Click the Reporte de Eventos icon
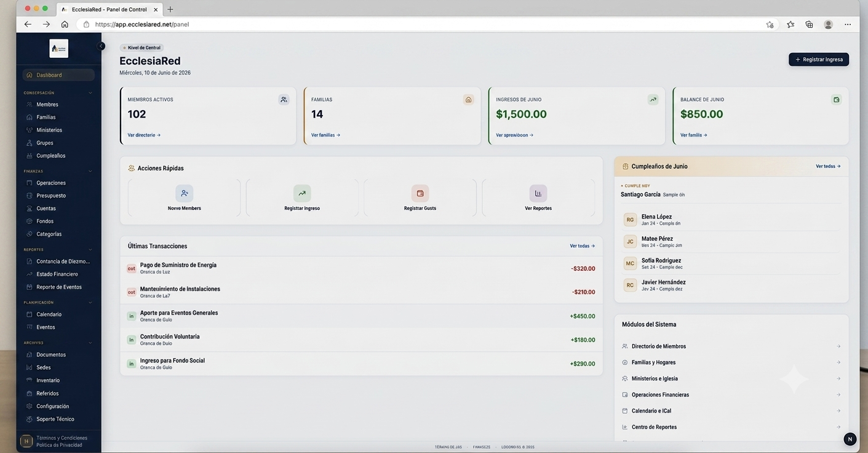This screenshot has width=868, height=453. click(29, 287)
